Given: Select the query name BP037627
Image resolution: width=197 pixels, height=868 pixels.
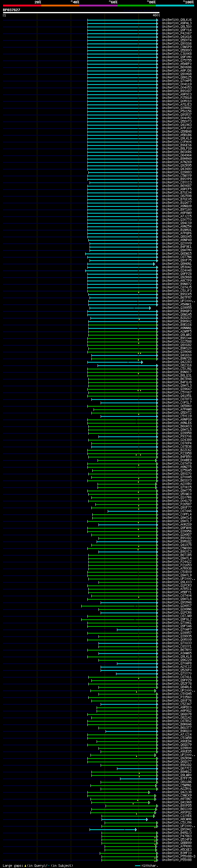Looking at the screenshot, I should (x=11, y=10).
